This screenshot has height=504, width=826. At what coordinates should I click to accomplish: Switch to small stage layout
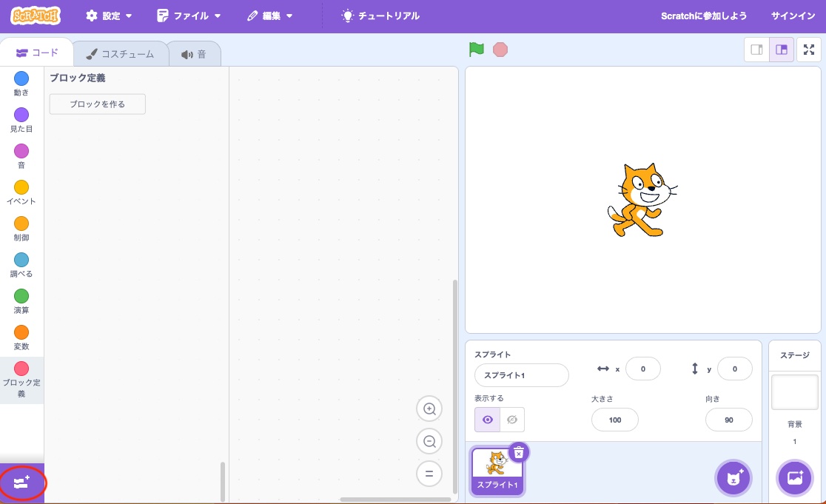(x=756, y=50)
